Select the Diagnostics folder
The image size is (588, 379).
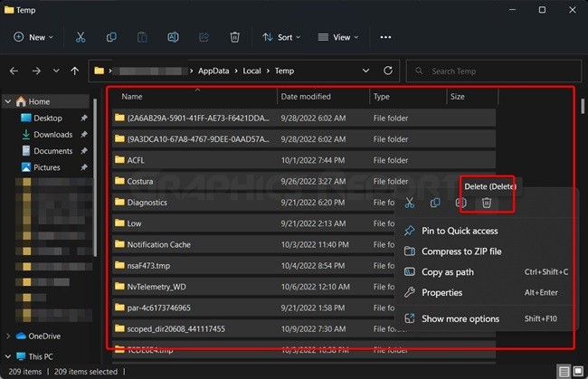click(x=253, y=203)
